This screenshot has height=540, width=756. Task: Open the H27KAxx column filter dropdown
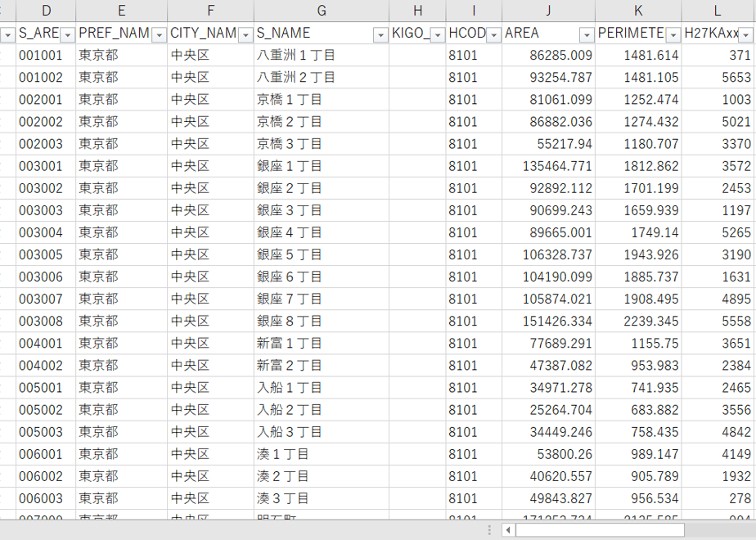click(x=746, y=34)
